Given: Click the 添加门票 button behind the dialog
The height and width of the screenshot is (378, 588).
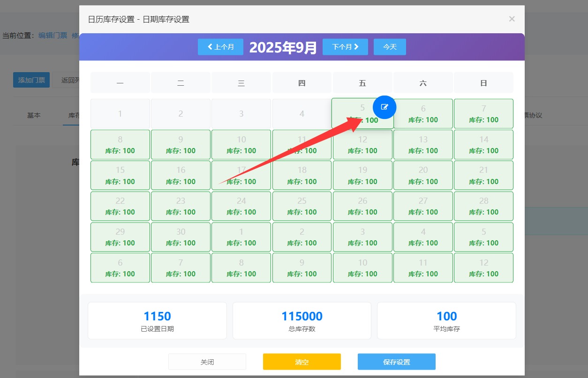Looking at the screenshot, I should [x=31, y=80].
